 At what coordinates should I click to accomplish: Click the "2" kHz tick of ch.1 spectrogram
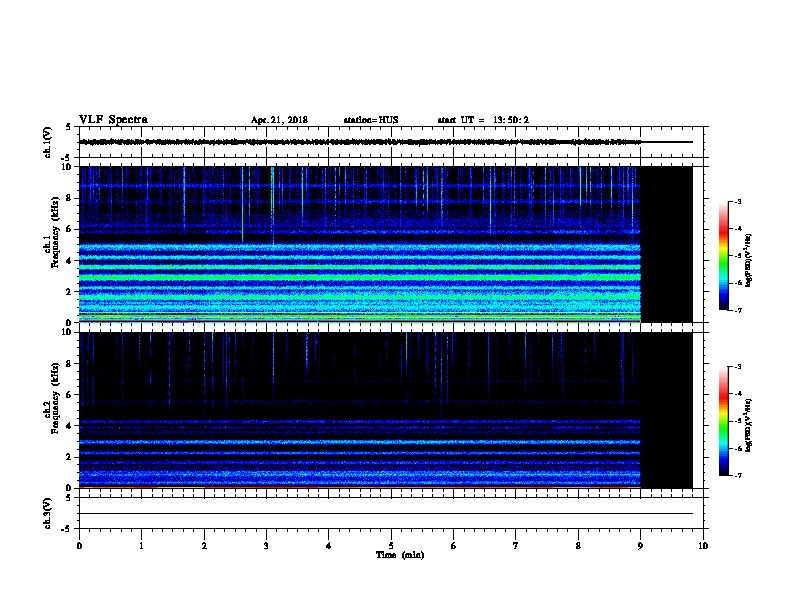point(69,292)
